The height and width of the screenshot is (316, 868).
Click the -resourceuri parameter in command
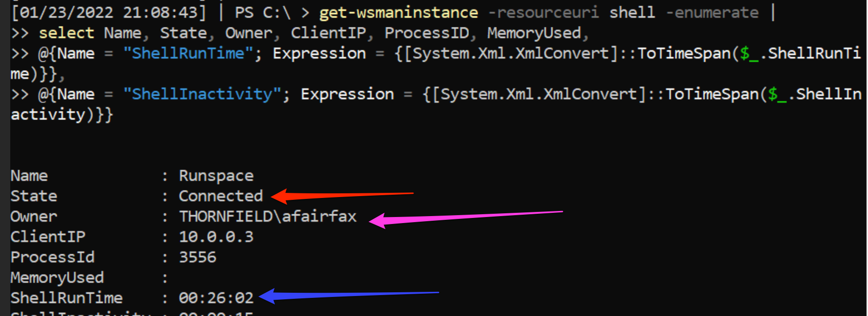tap(544, 13)
